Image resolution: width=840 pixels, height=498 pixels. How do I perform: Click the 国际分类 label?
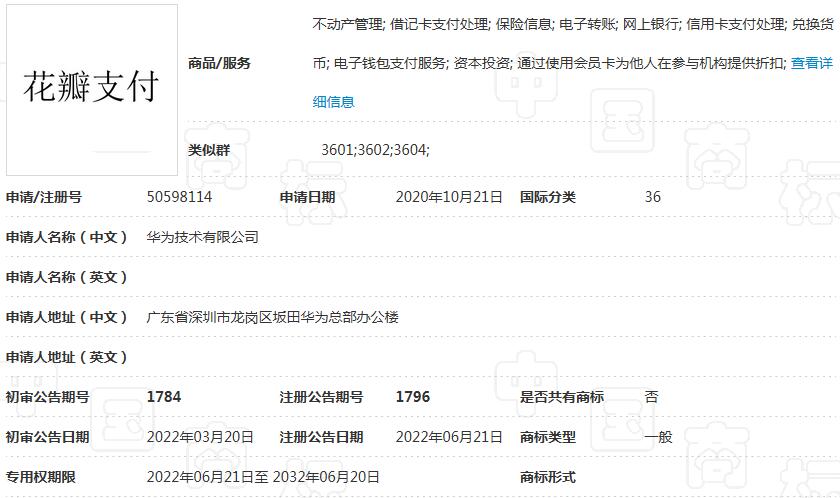pos(548,197)
